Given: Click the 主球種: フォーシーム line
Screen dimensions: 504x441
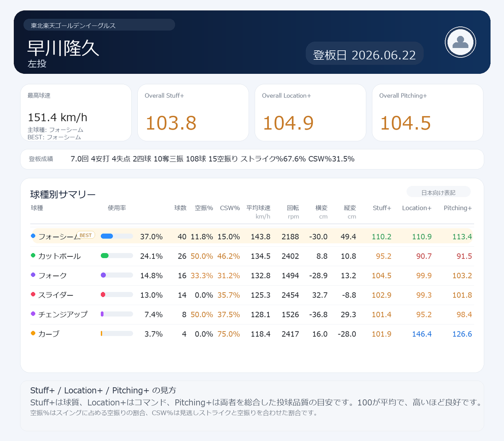Looking at the screenshot, I should (x=55, y=130).
